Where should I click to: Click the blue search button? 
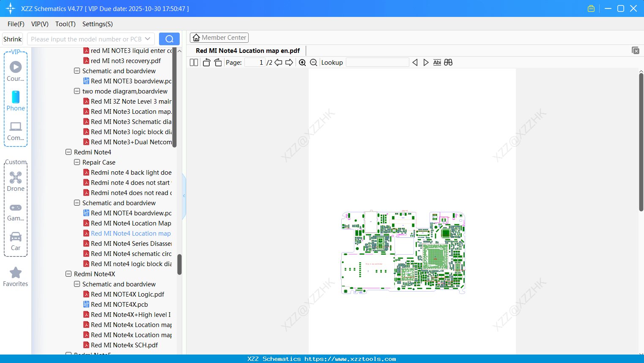[x=169, y=39]
